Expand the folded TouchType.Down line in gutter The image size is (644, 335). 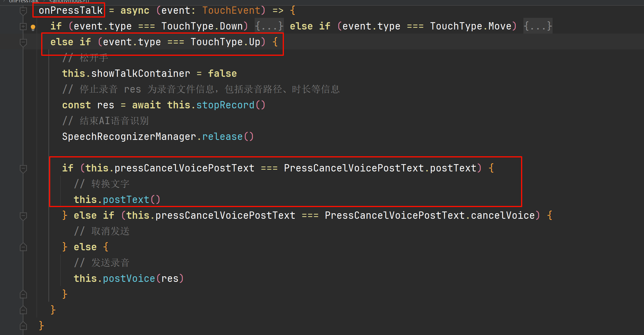click(23, 27)
